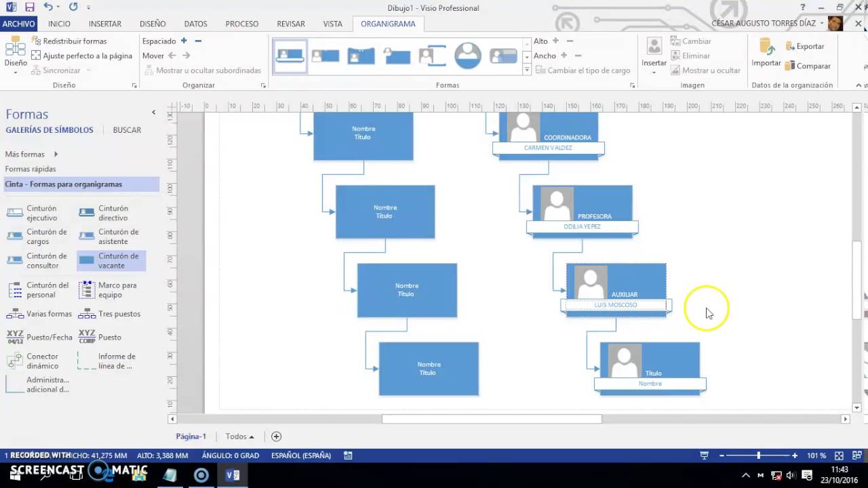The image size is (868, 488).
Task: Select Tres puestos stencil item
Action: point(110,314)
